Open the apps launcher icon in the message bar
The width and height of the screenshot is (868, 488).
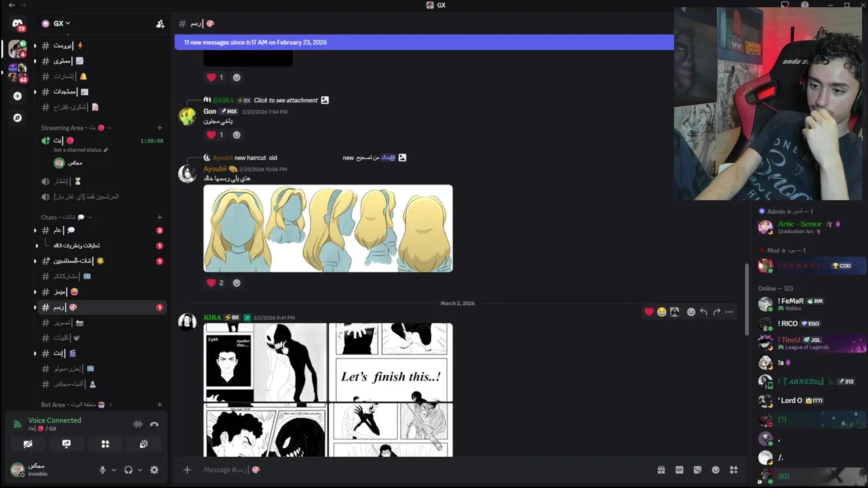tap(734, 470)
